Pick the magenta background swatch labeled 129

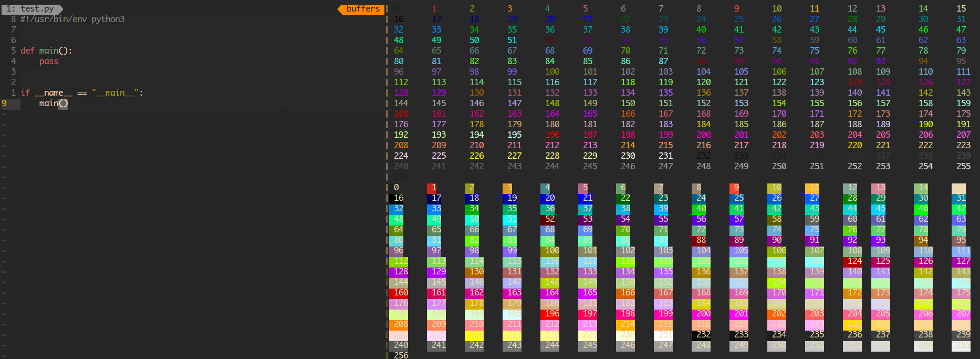pyautogui.click(x=436, y=272)
